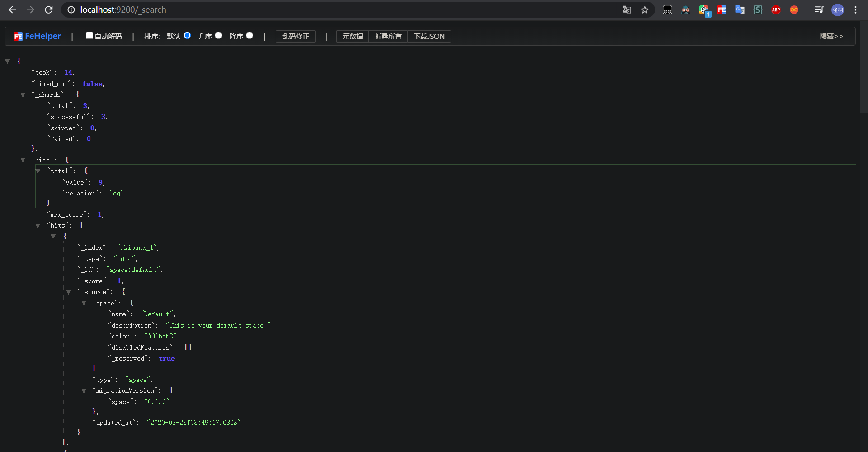The image size is (868, 452).
Task: Click the address bar URL
Action: (123, 10)
